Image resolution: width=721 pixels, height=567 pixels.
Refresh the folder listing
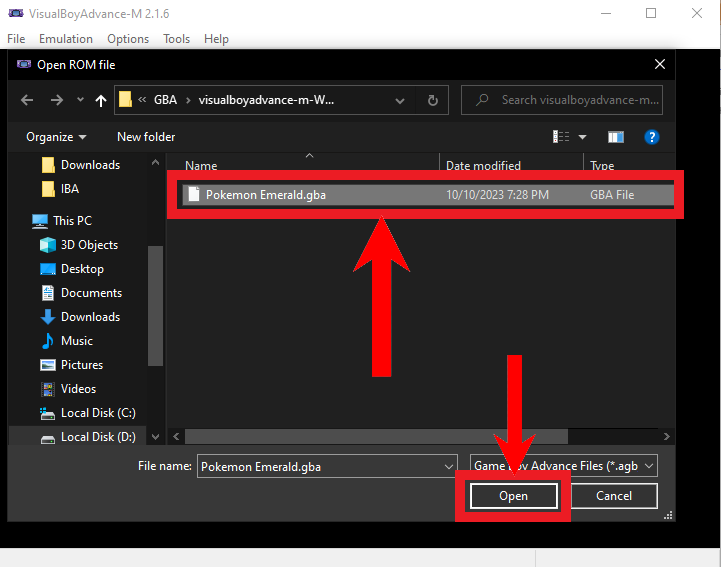tap(432, 100)
